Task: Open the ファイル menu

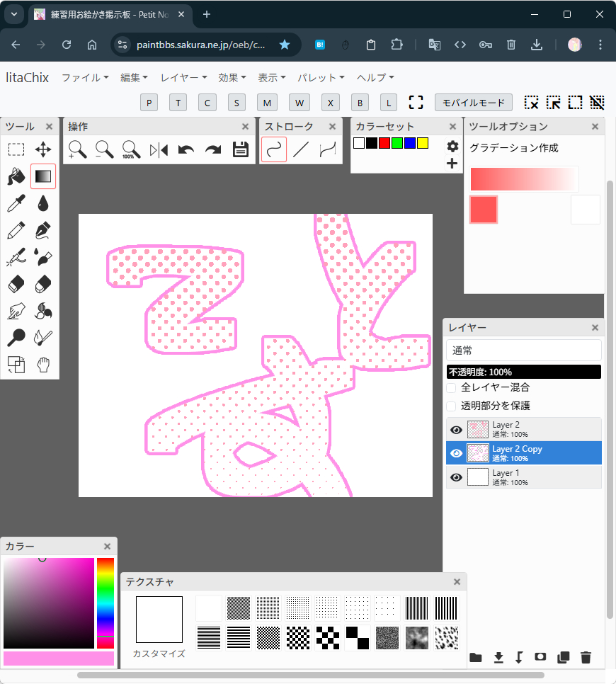Action: tap(85, 77)
